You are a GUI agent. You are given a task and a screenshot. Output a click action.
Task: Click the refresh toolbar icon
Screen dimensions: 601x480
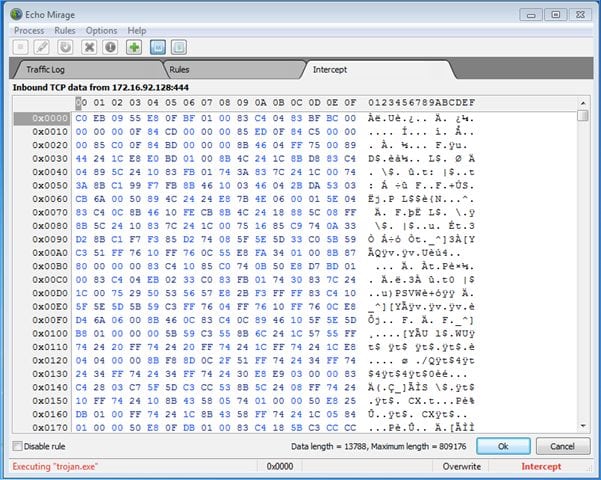pos(65,47)
